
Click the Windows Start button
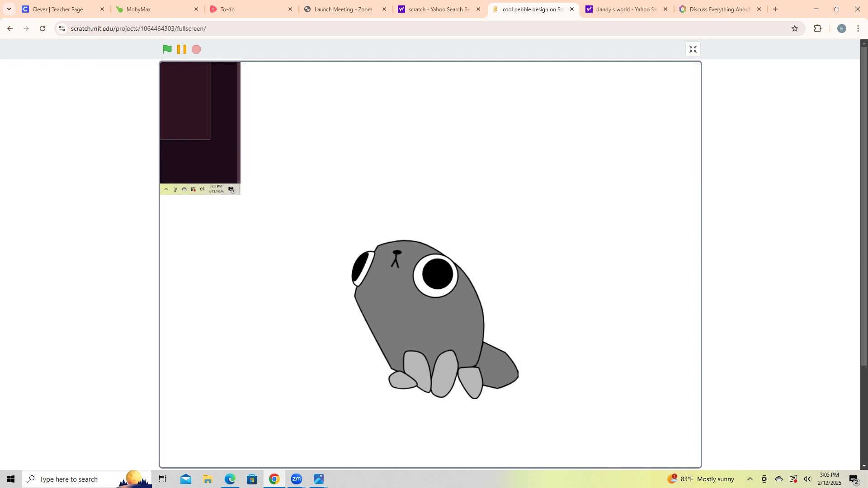click(x=10, y=479)
